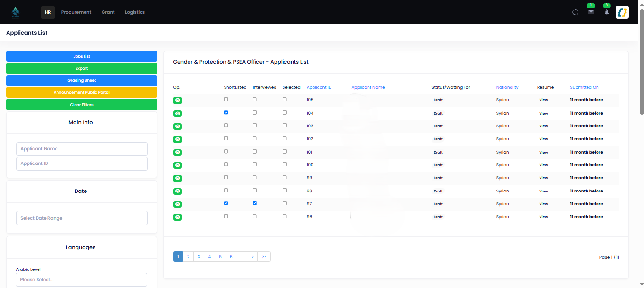The image size is (644, 288).
Task: Export the applicants list
Action: point(82,68)
